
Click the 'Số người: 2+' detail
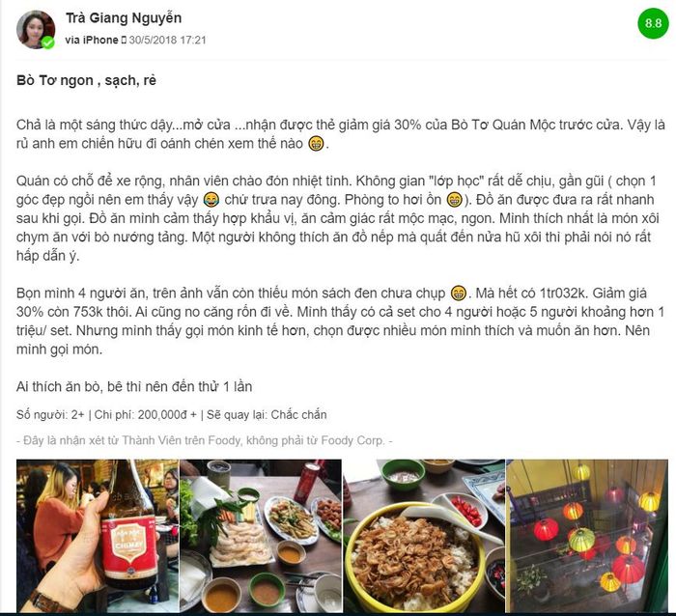[x=50, y=415]
